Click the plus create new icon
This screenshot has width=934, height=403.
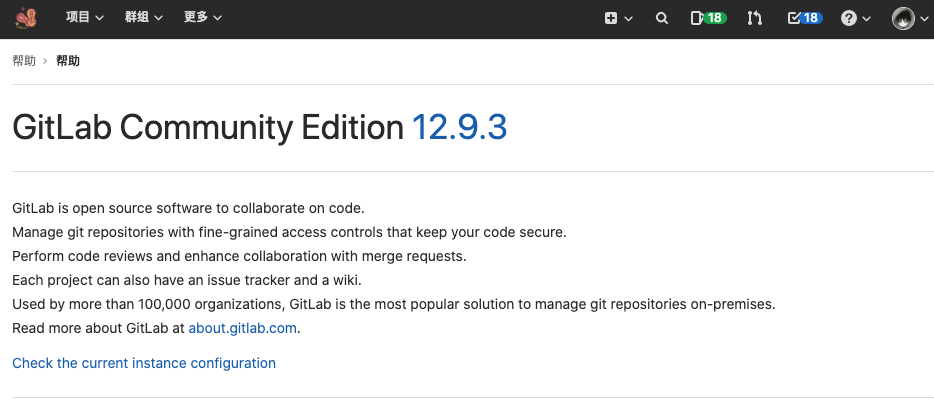click(611, 18)
